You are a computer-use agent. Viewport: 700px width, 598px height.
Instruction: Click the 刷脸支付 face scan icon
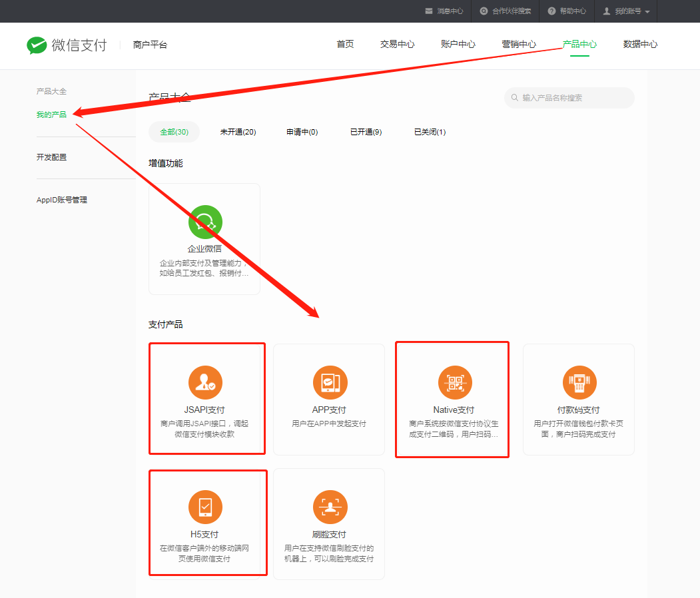(330, 507)
